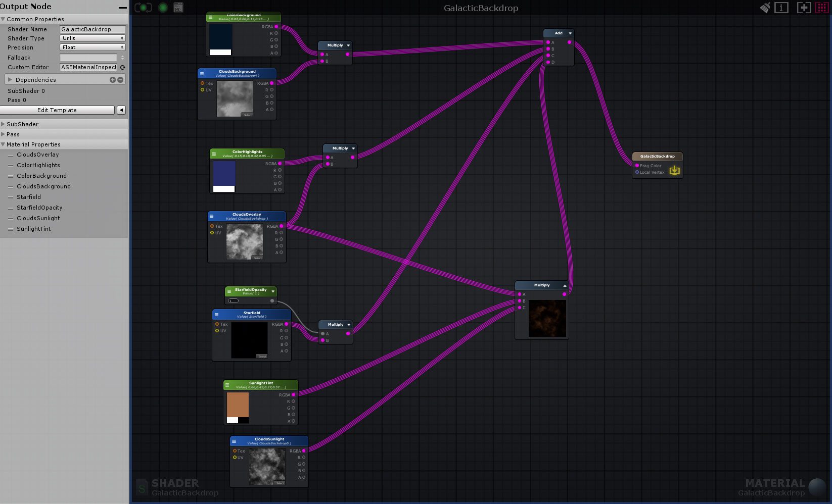The height and width of the screenshot is (504, 832).
Task: Open the shader source code icon
Action: click(178, 8)
